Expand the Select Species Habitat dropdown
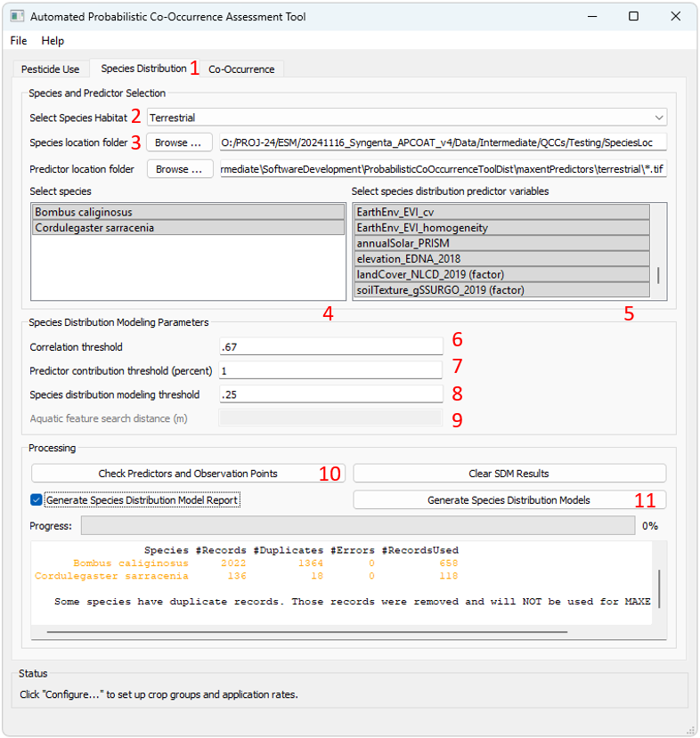700x738 pixels. coord(407,118)
